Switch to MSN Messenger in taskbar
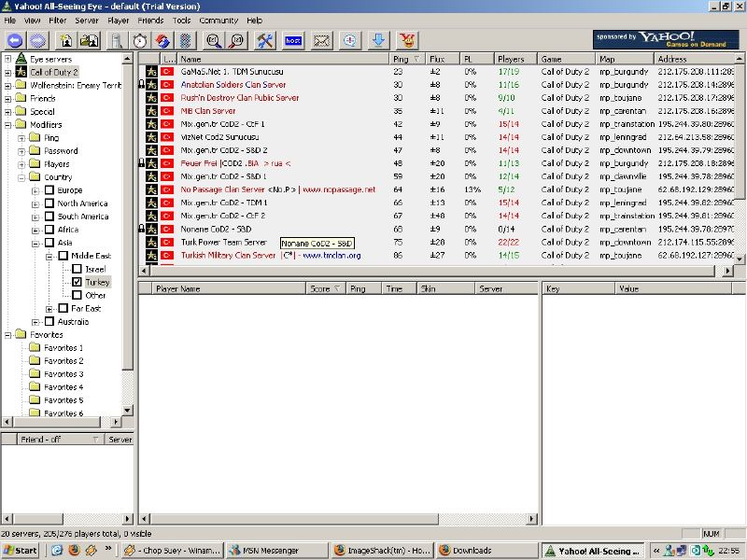The image size is (747, 560). 277,550
